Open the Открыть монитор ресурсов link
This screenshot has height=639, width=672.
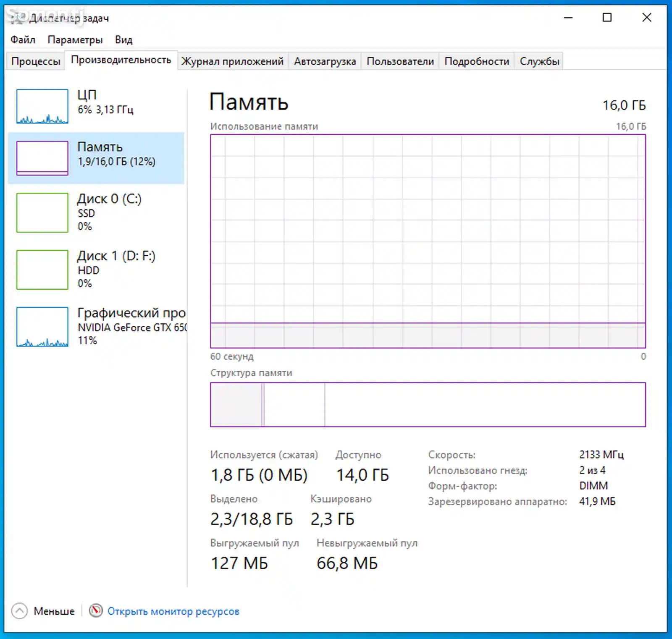tap(173, 611)
